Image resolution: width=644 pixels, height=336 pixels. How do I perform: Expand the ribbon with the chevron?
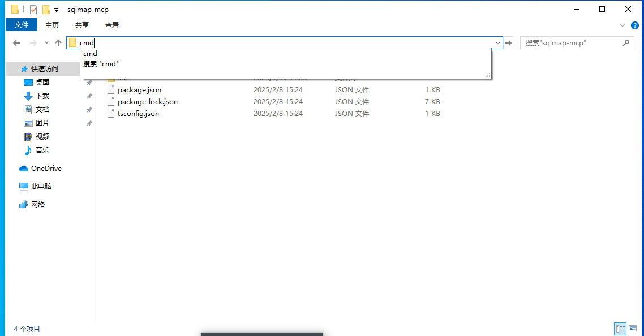click(622, 25)
